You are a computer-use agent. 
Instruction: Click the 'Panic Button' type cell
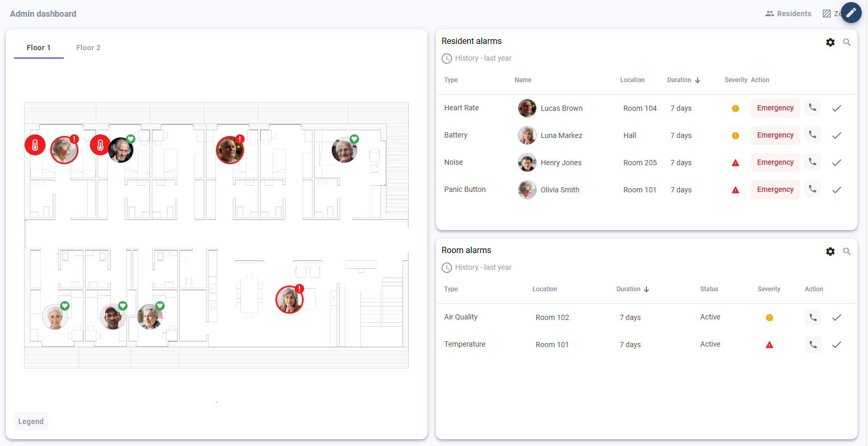click(465, 189)
